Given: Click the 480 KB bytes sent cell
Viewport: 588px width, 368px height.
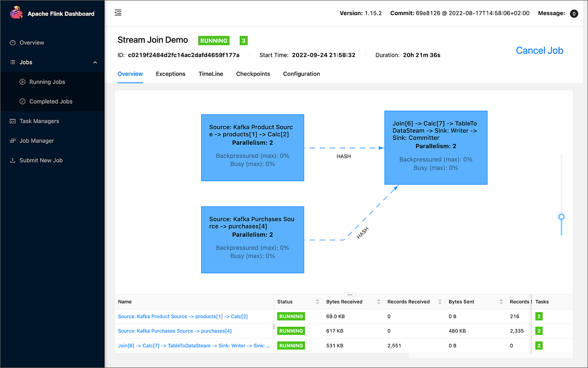Looking at the screenshot, I should pos(457,331).
